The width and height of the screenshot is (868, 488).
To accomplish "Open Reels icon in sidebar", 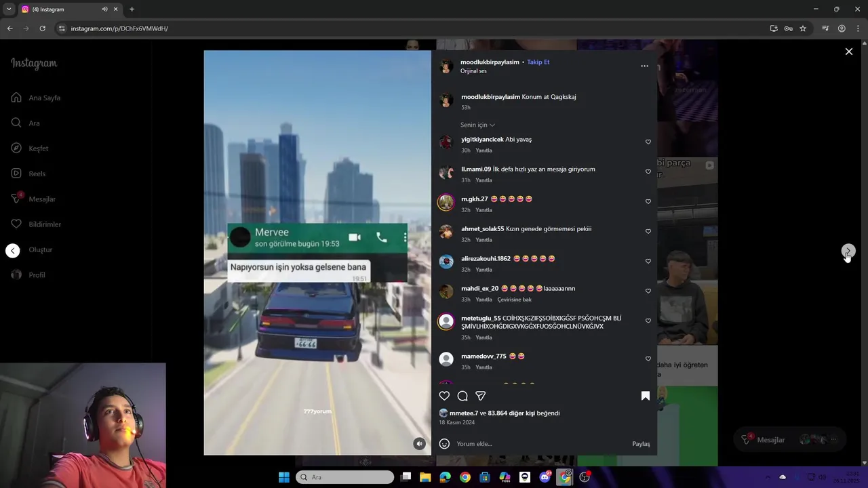I will click(16, 174).
